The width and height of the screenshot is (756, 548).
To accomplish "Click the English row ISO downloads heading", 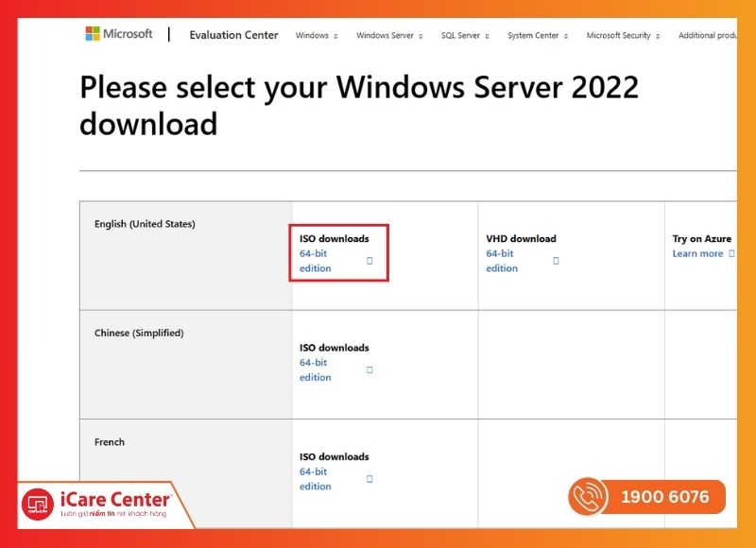I will [335, 239].
